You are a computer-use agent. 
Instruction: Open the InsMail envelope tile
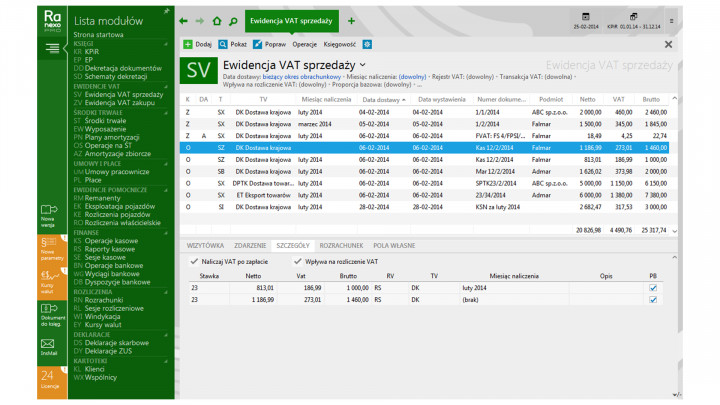point(47,347)
